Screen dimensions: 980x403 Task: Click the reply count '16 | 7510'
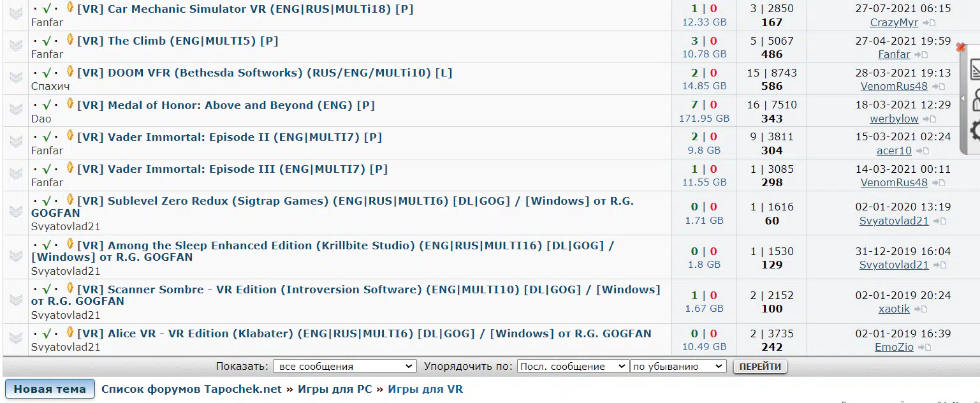772,105
